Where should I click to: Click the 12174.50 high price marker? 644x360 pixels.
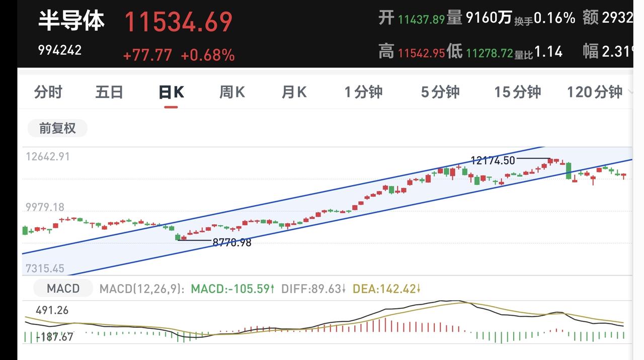[493, 160]
